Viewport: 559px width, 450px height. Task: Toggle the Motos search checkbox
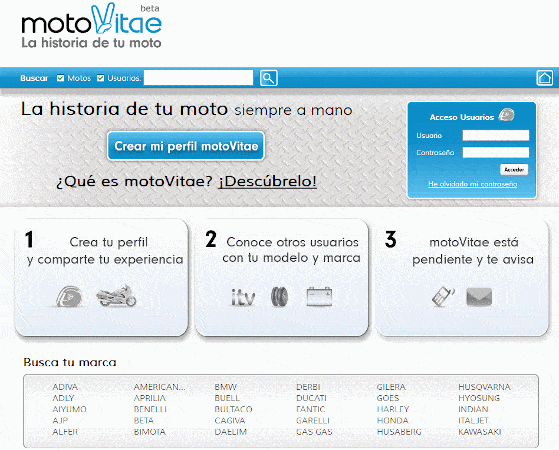coord(60,78)
